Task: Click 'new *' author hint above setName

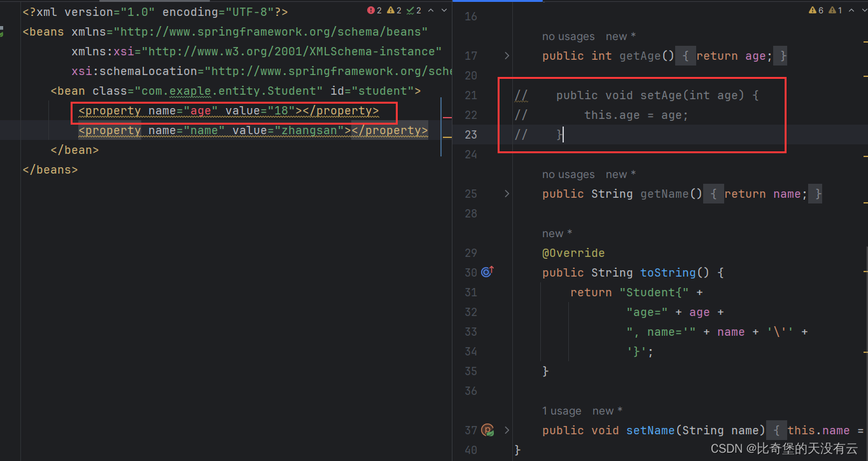Action: pyautogui.click(x=607, y=411)
